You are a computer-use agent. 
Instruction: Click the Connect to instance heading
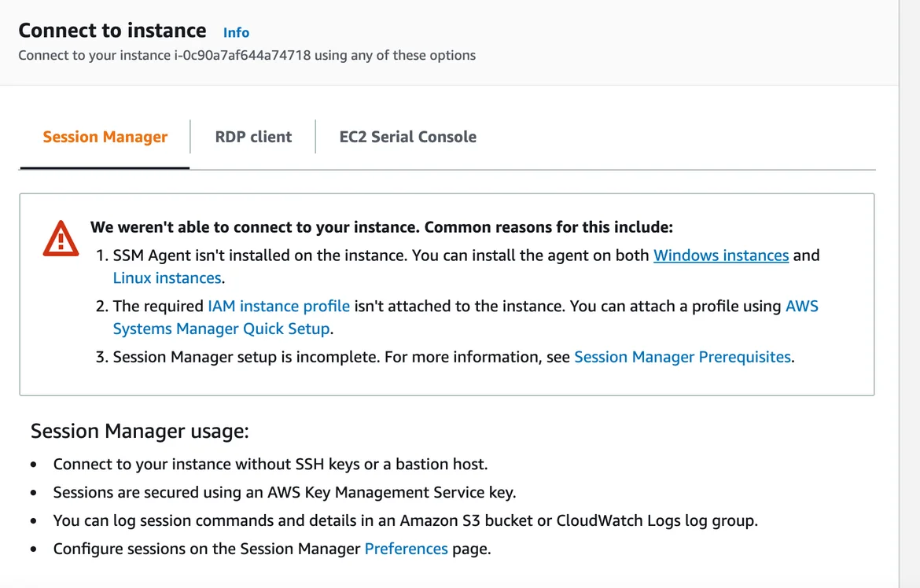(x=112, y=31)
